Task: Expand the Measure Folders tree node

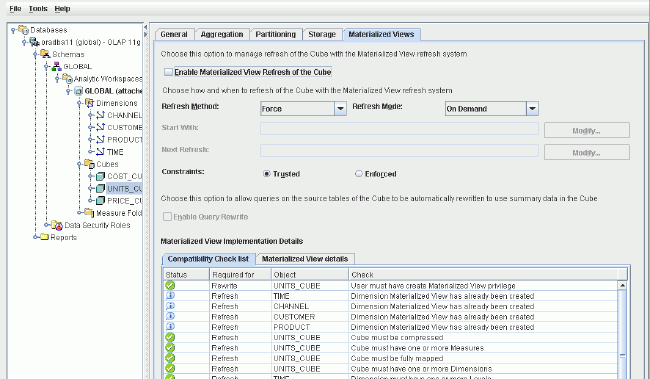Action: click(x=79, y=213)
